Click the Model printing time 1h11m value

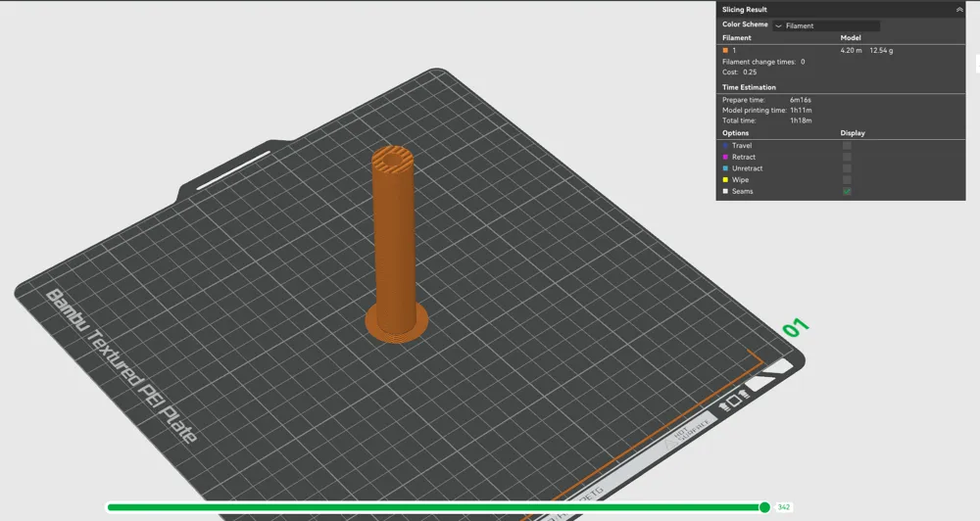click(x=801, y=110)
